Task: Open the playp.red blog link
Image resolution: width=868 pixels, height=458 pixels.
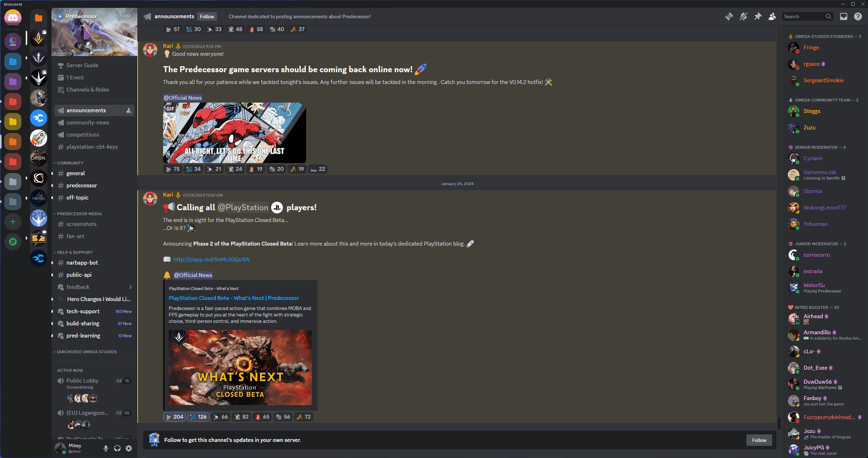Action: point(211,260)
